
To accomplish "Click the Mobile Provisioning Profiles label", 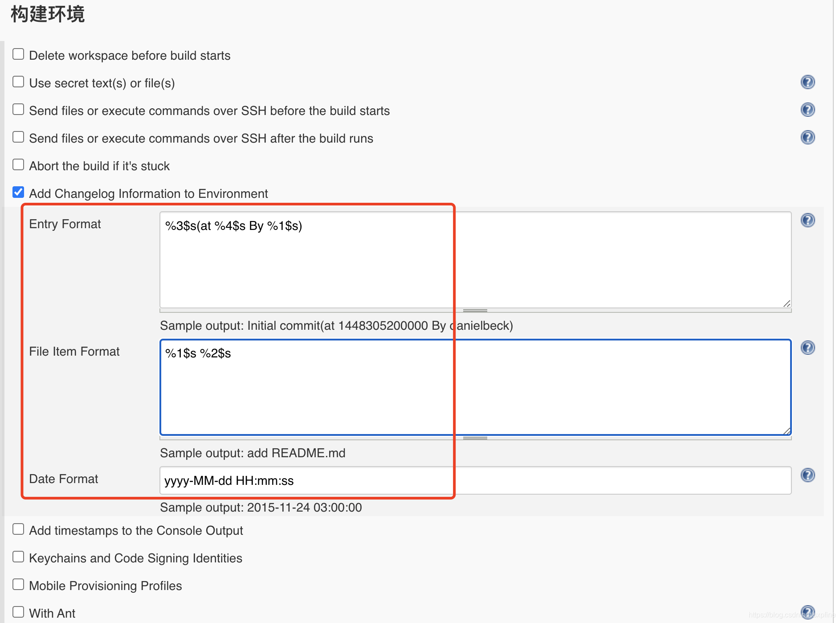I will (x=106, y=586).
